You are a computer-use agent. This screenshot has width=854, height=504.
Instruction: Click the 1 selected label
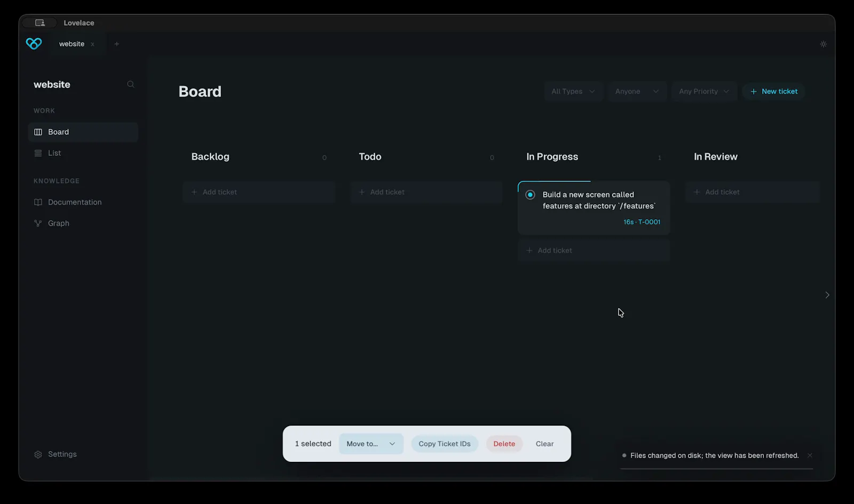313,444
